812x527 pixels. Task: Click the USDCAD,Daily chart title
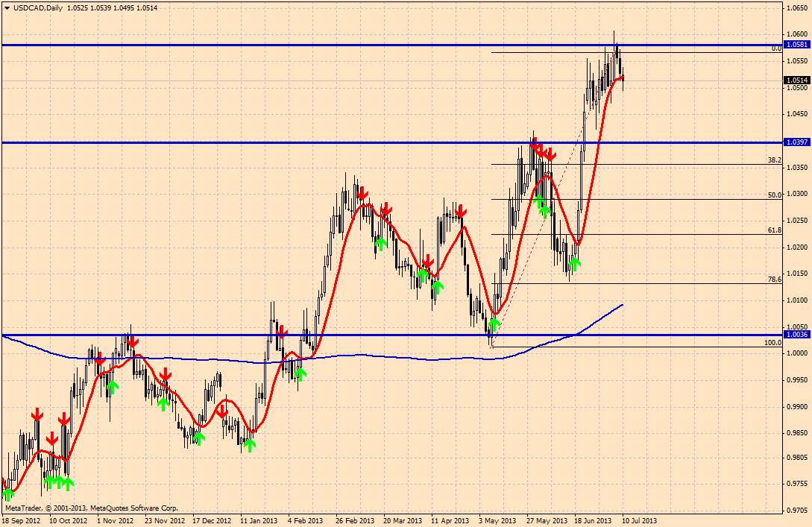coord(37,7)
